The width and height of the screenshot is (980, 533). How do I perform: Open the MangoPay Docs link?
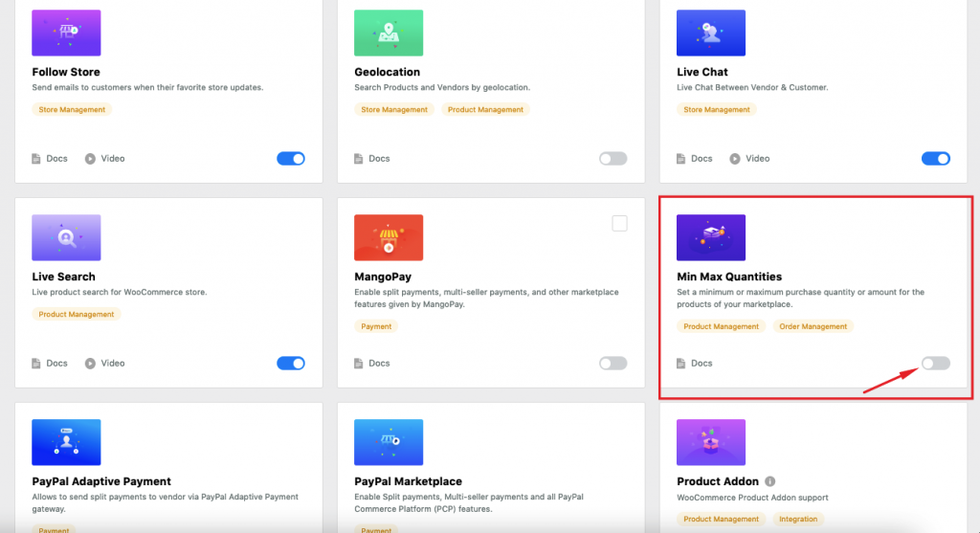pos(379,363)
